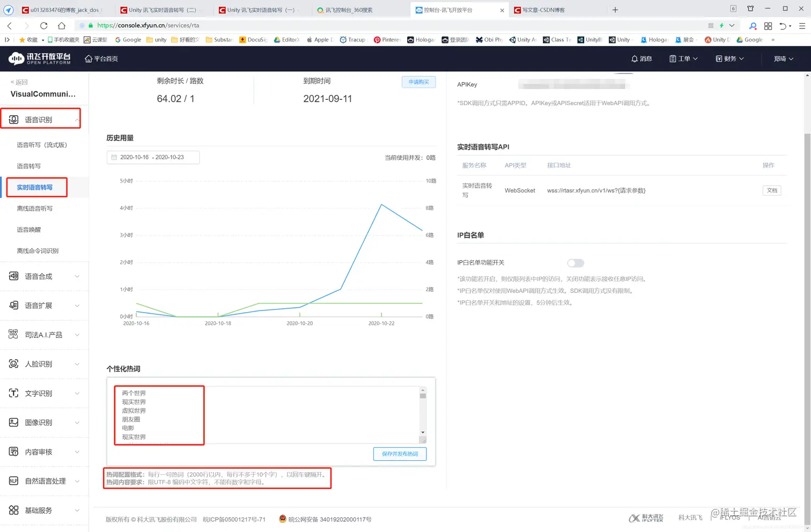Click the 文档 button for 实时语音转写
Screen dimensions: 811x532
tap(772, 190)
